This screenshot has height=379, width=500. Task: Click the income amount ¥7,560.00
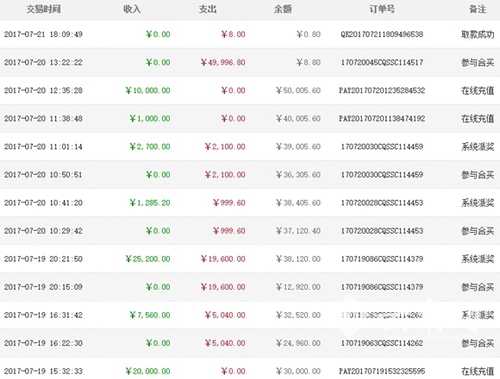(x=150, y=315)
